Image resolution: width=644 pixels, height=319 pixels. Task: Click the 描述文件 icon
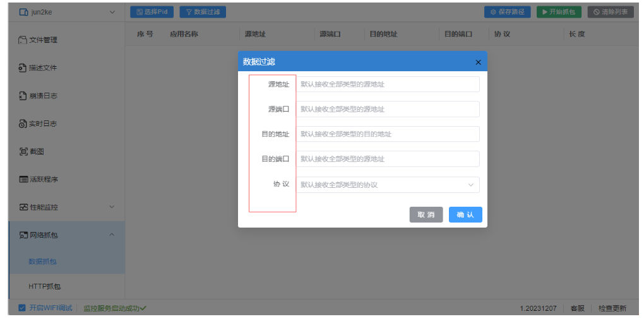[x=23, y=67]
